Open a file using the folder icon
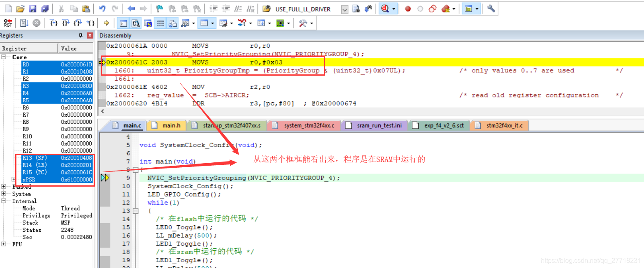 [x=20, y=9]
